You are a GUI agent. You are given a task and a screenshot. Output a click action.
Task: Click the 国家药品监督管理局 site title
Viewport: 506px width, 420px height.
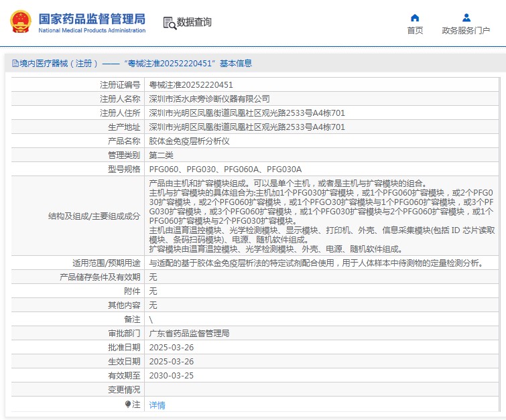[92, 18]
